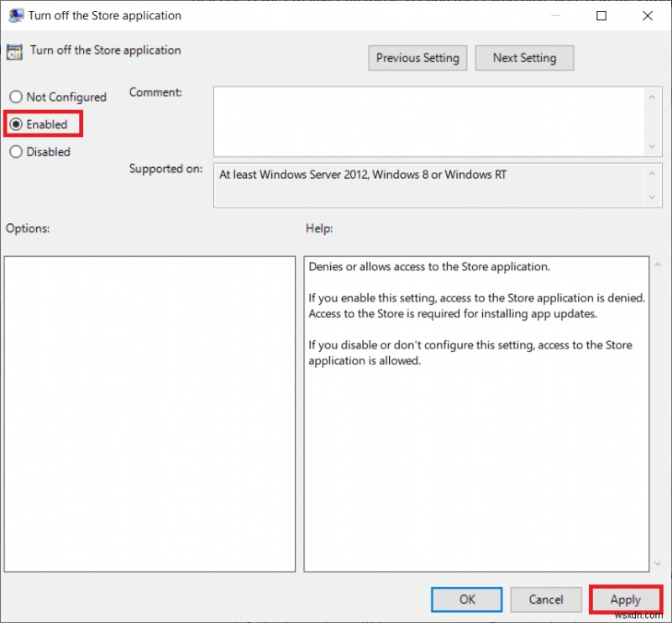The image size is (672, 623).
Task: Click the Previous Setting button
Action: click(417, 58)
